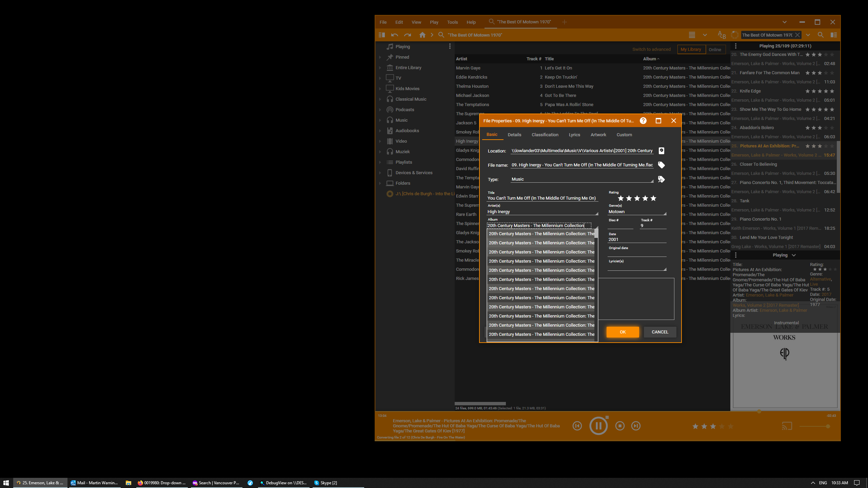Pause playback with the pause button
This screenshot has height=488, width=868.
598,426
